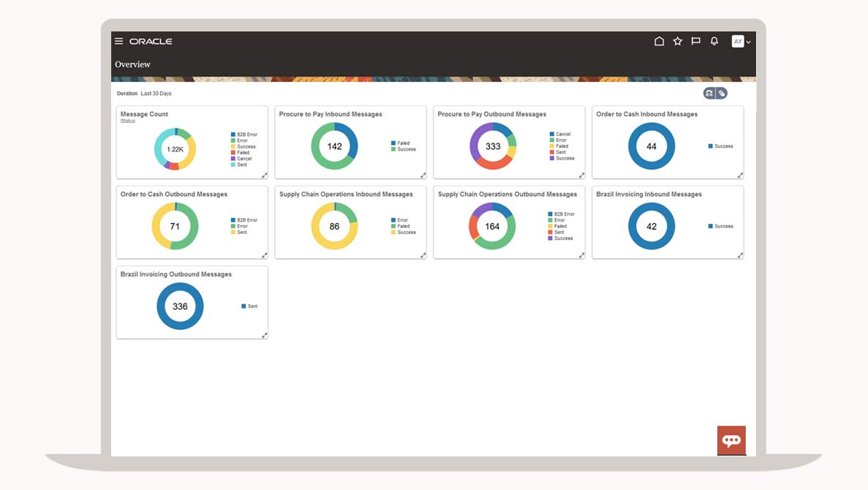Expand Brazil Invoicing Outbound Messages card
Screen dimensions: 868x490
pyautogui.click(x=265, y=335)
